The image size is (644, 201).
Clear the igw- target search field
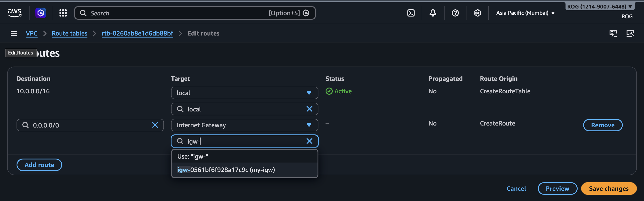309,141
